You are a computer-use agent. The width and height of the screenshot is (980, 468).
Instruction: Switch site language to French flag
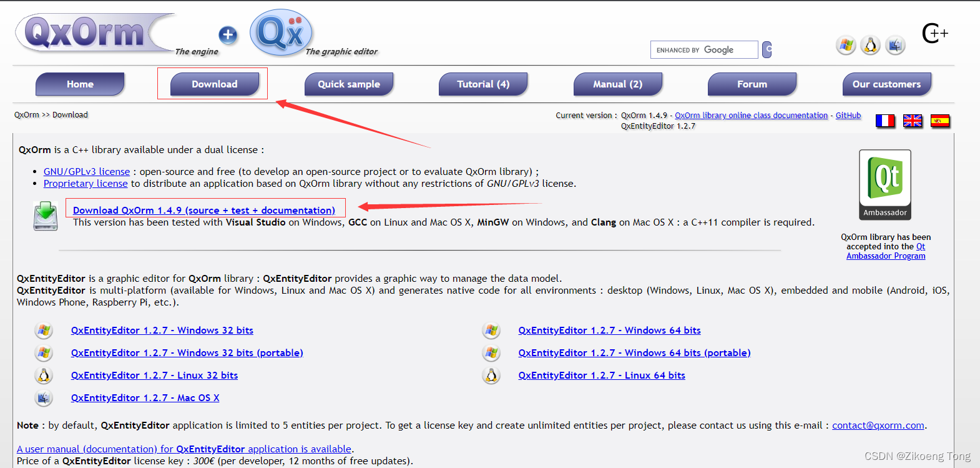[x=885, y=121]
